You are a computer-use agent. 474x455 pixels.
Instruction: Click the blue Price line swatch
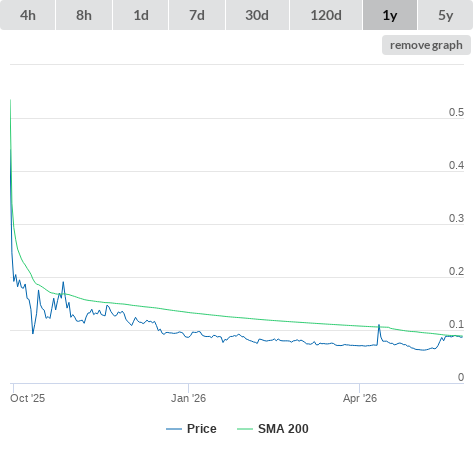(174, 429)
